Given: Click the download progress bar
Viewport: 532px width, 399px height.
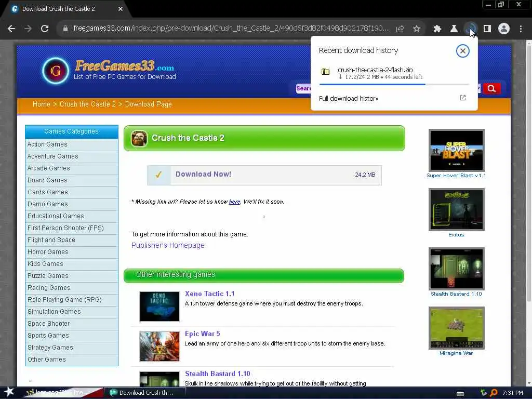Looking at the screenshot, I should (x=394, y=84).
